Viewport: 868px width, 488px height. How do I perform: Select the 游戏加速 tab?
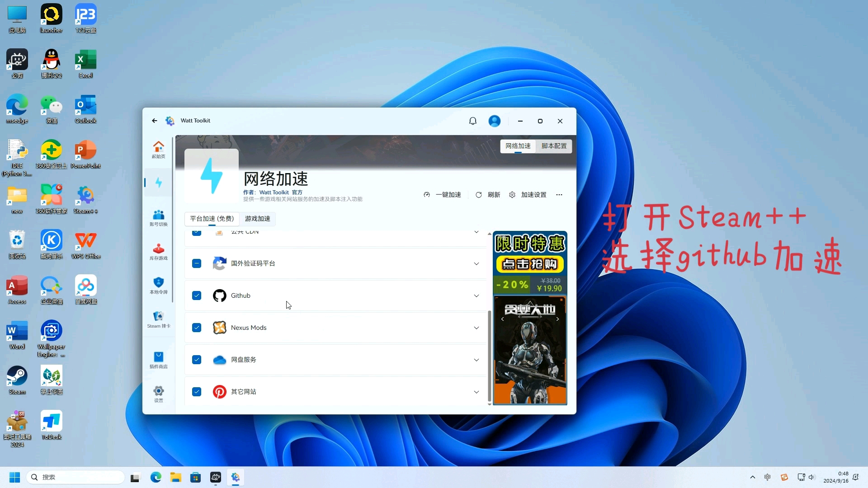[x=258, y=219]
